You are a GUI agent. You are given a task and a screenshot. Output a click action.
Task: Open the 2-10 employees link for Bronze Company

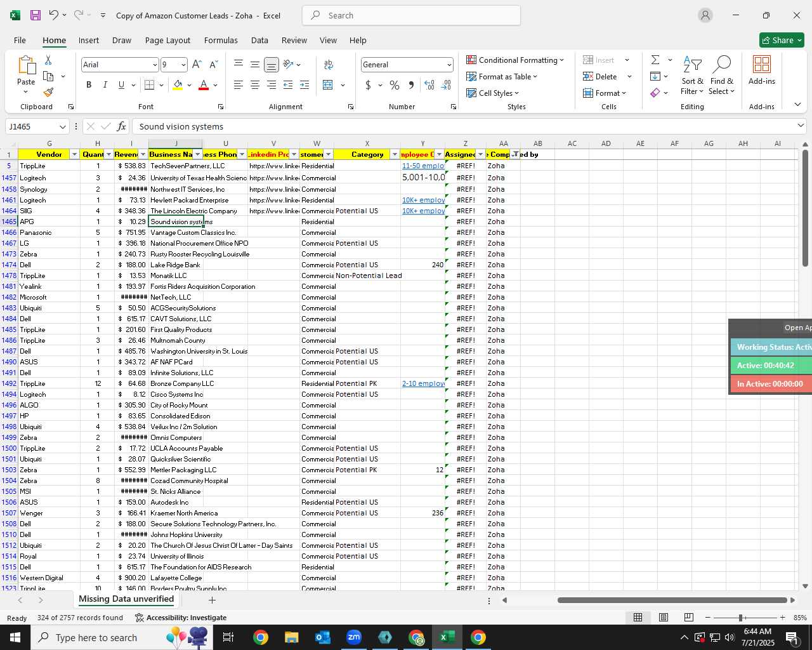(x=423, y=383)
